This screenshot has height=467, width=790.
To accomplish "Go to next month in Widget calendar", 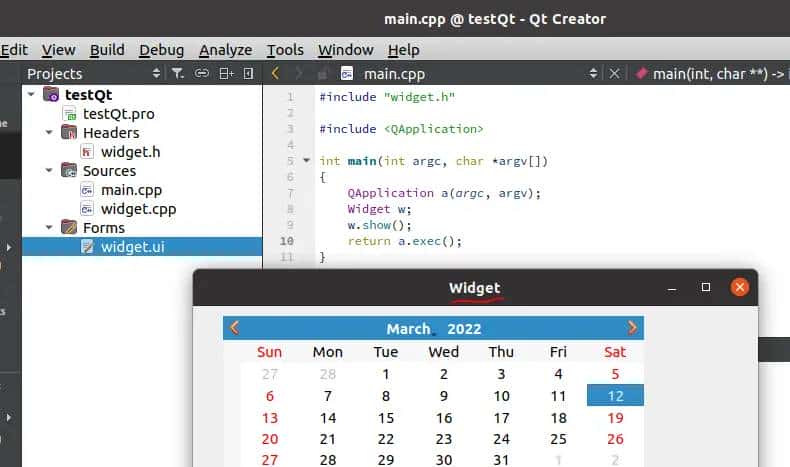I will (x=632, y=328).
